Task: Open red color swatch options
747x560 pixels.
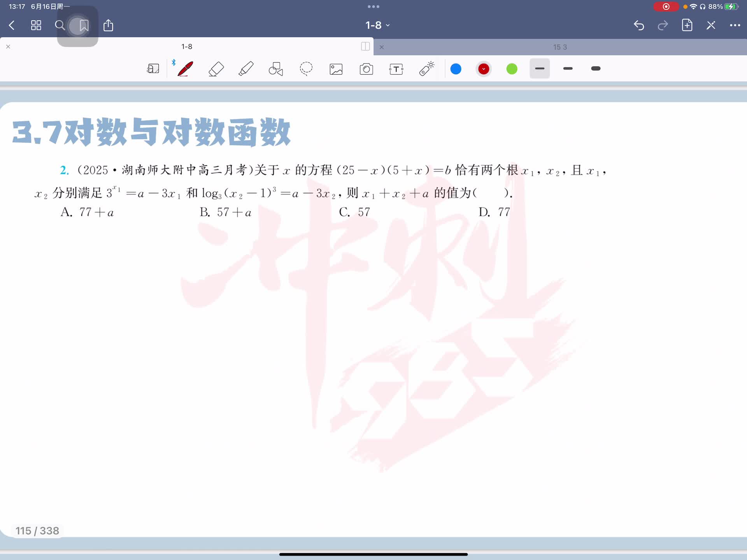Action: 484,69
